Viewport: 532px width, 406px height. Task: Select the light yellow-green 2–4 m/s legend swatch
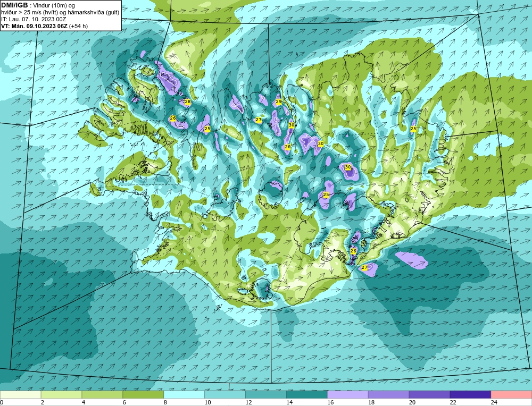61,394
